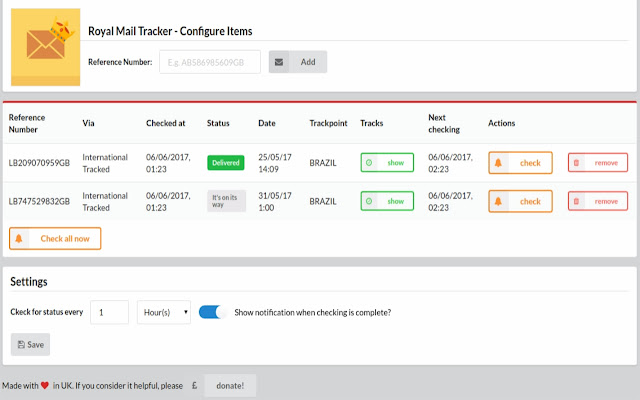Click the Status column header
Image resolution: width=640 pixels, height=400 pixels.
218,123
